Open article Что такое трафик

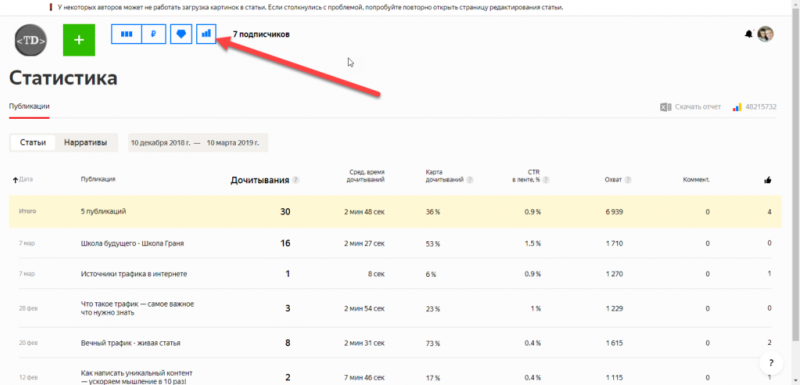[x=138, y=308]
